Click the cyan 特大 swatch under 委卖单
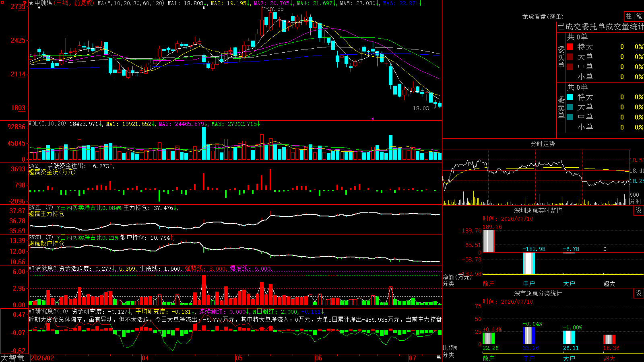This screenshot has width=644, height=362. pos(570,97)
